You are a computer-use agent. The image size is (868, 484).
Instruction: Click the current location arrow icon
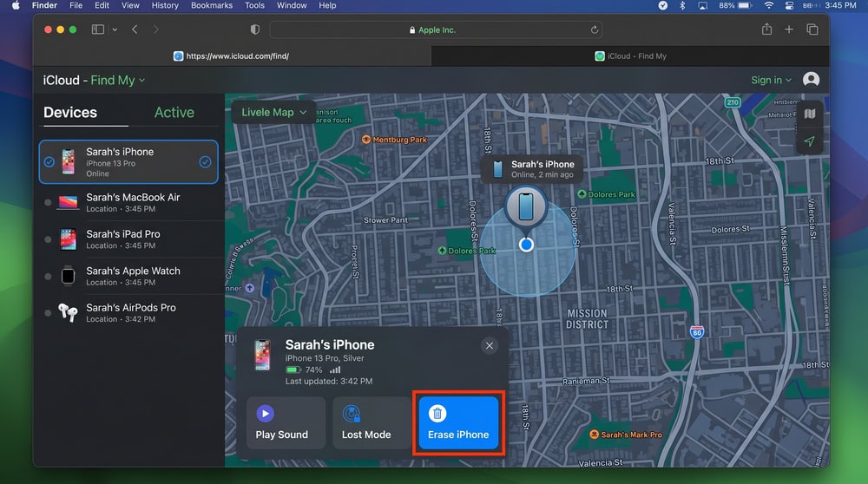pyautogui.click(x=809, y=141)
